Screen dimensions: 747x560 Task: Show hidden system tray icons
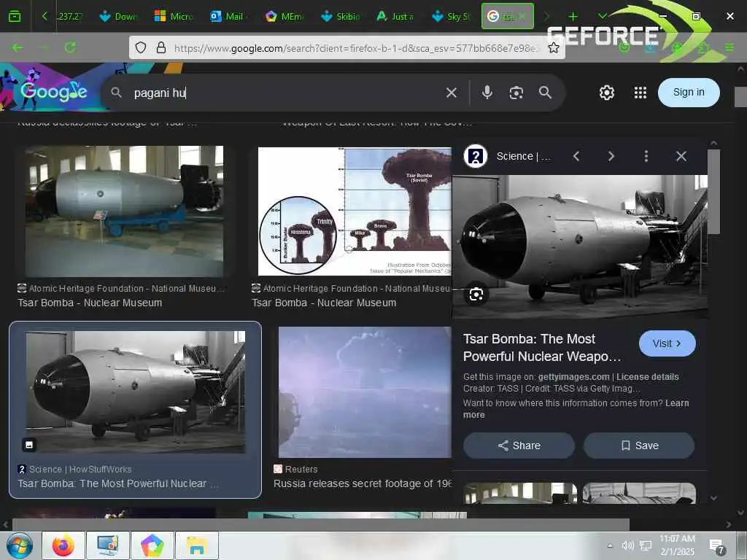tap(610, 545)
